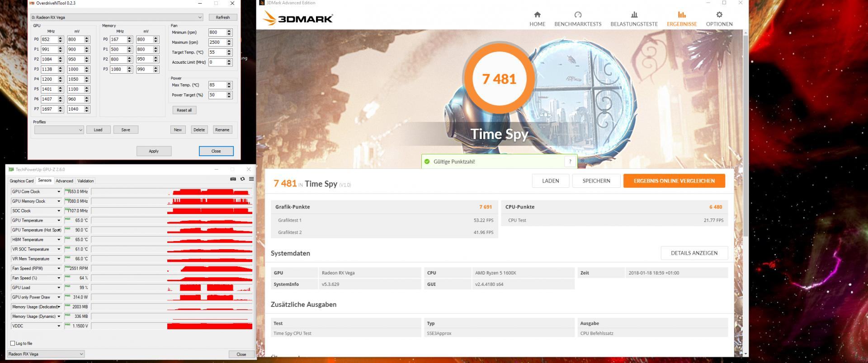Click the 3DMark title bar app icon
The width and height of the screenshot is (868, 363).
tap(262, 3)
